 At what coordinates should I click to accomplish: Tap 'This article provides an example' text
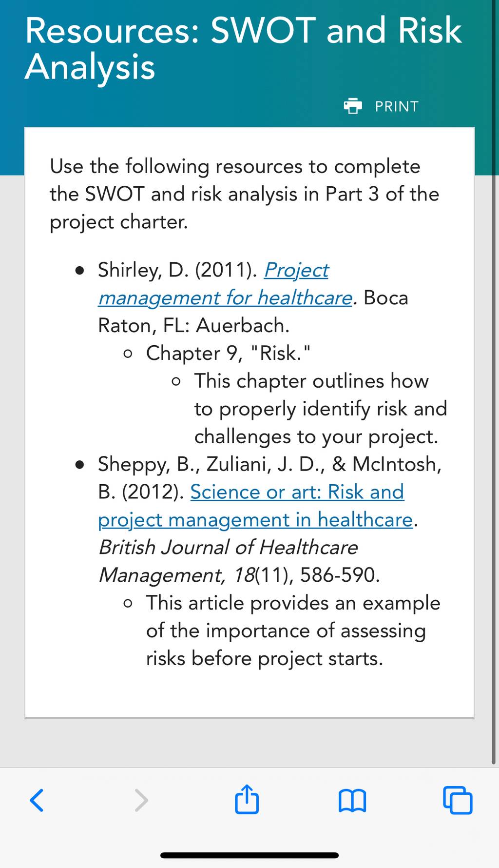[293, 603]
